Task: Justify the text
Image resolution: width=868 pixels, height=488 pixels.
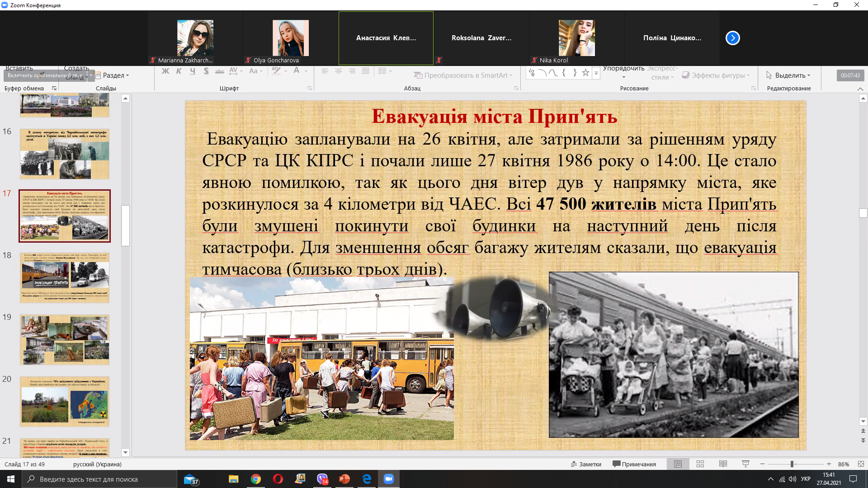Action: [366, 71]
